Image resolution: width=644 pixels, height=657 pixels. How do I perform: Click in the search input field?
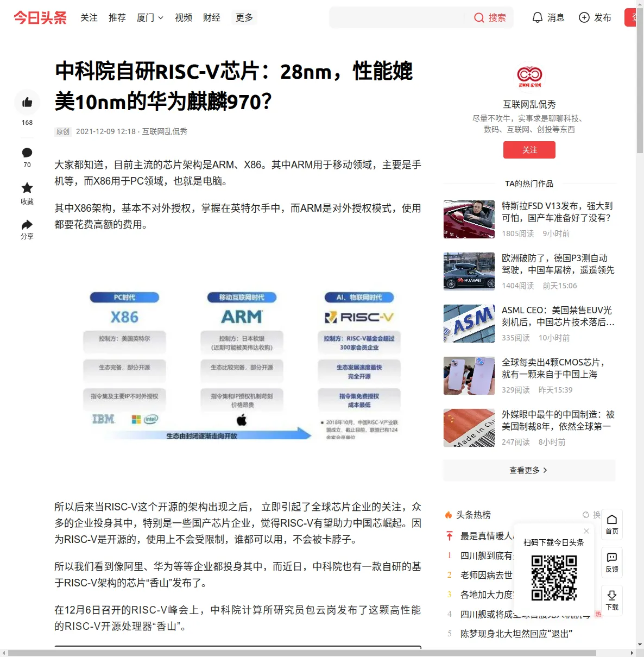(396, 17)
